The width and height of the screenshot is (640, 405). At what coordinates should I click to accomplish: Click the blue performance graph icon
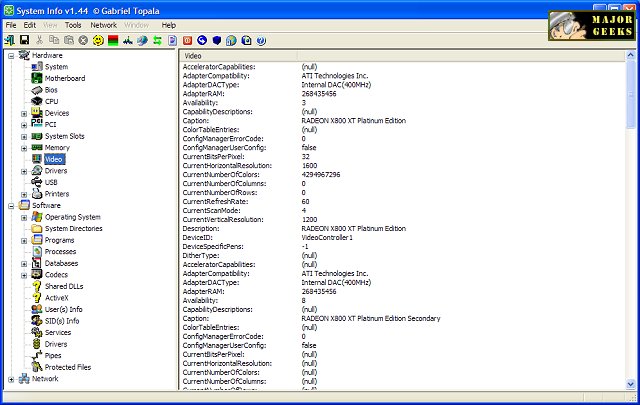coord(128,40)
